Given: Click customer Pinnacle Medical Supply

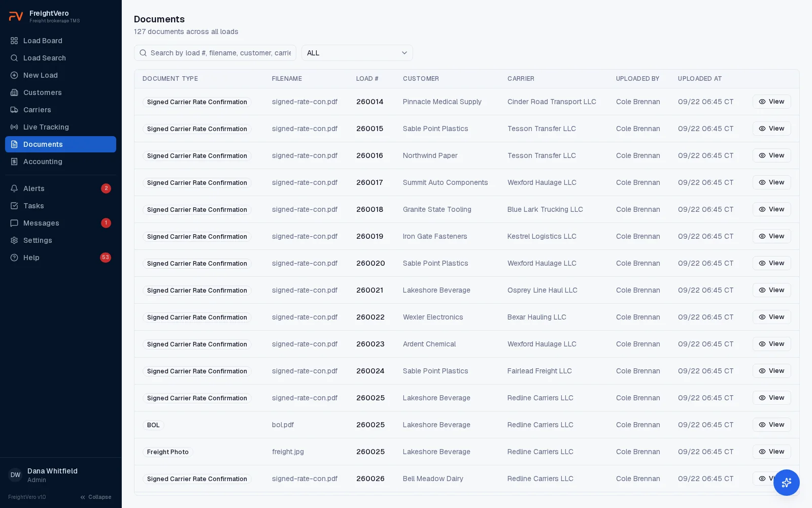Looking at the screenshot, I should tap(442, 102).
